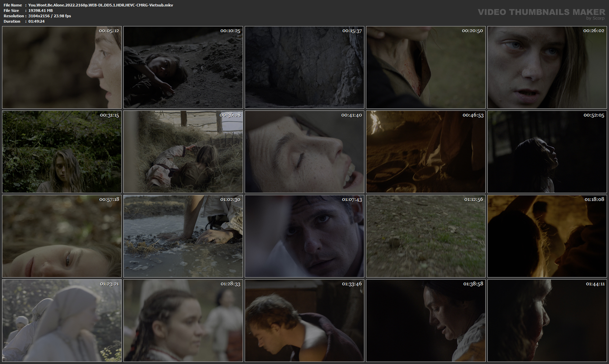Click the file name You.Wont.Be.Alone text
Image resolution: width=609 pixels, height=364 pixels.
tap(100, 5)
